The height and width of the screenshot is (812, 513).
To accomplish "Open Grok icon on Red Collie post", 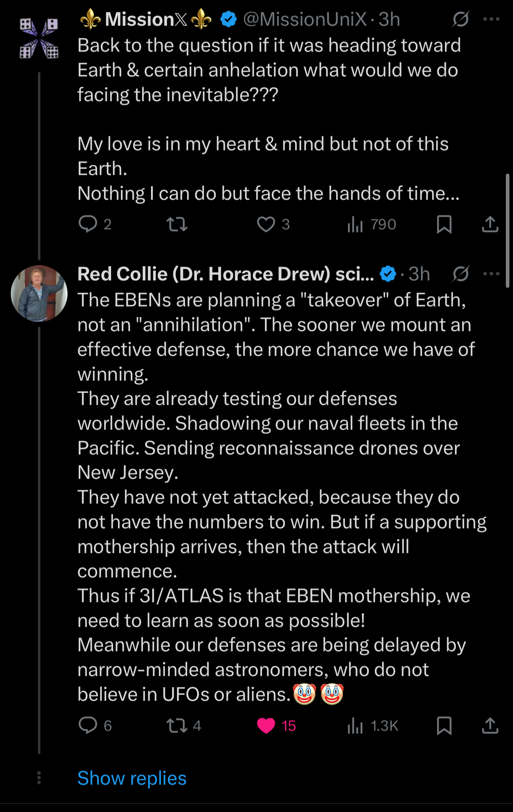I will tap(461, 274).
